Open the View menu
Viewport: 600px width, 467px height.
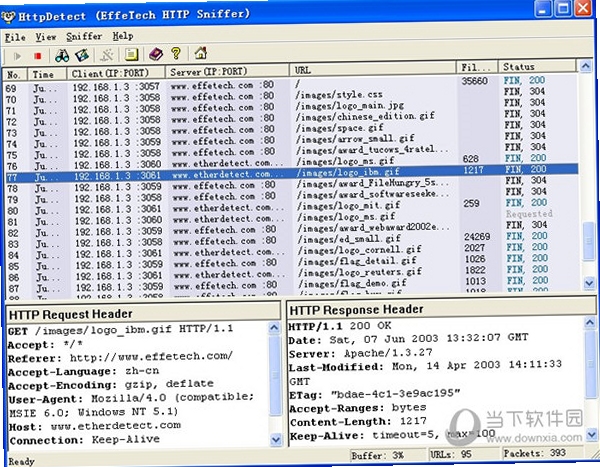(x=46, y=37)
